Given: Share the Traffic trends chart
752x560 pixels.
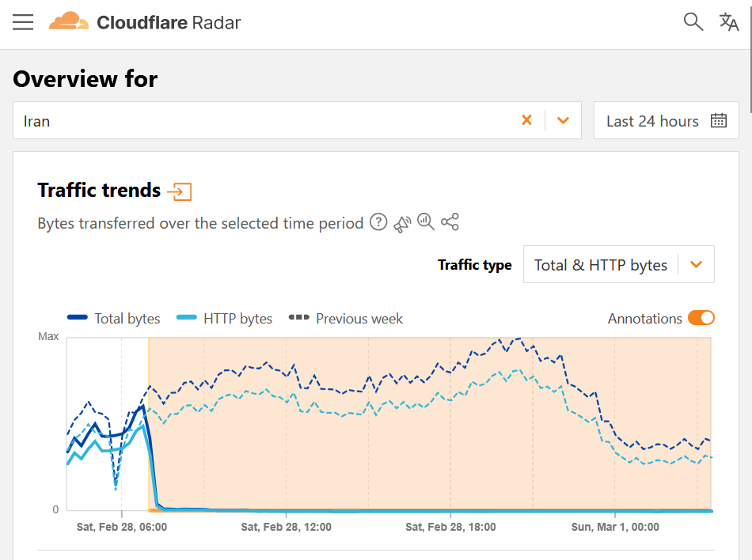Looking at the screenshot, I should tap(450, 221).
